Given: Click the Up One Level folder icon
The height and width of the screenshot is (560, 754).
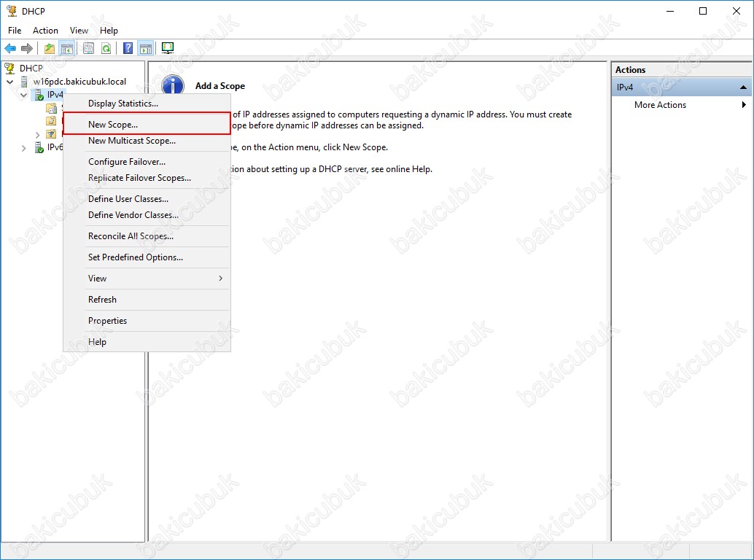Looking at the screenshot, I should [x=49, y=48].
